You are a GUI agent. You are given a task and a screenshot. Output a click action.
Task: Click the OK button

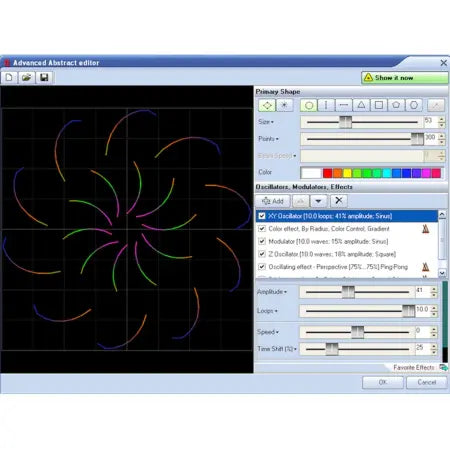click(383, 382)
